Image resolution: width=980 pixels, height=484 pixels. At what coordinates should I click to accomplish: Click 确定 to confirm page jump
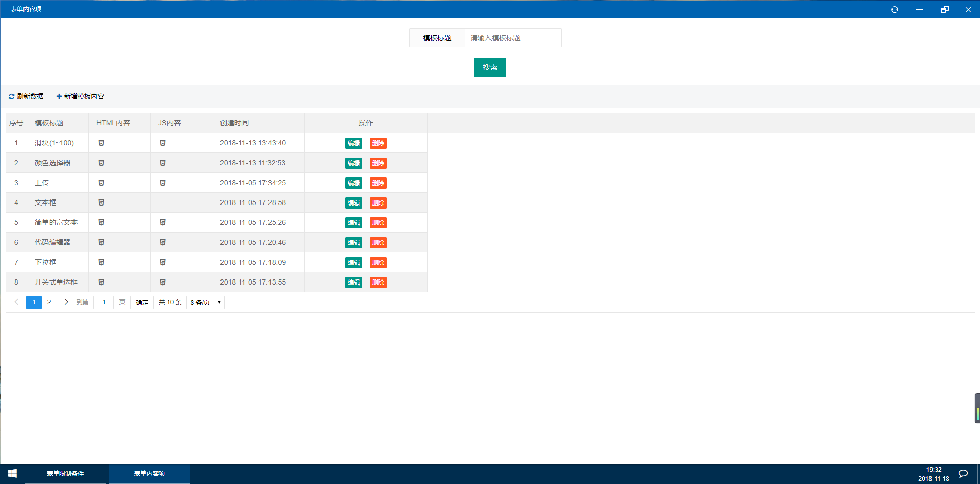click(x=142, y=302)
